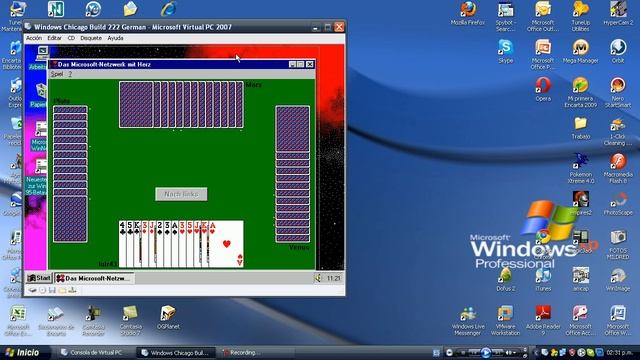Switch to Windows Chicago Buil... taskbar button
The image size is (640, 360).
176,353
